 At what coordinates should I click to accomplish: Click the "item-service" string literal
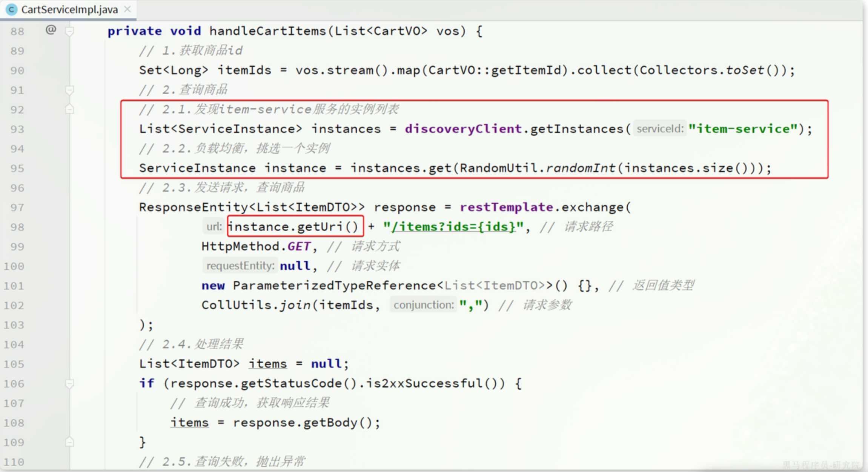(743, 129)
